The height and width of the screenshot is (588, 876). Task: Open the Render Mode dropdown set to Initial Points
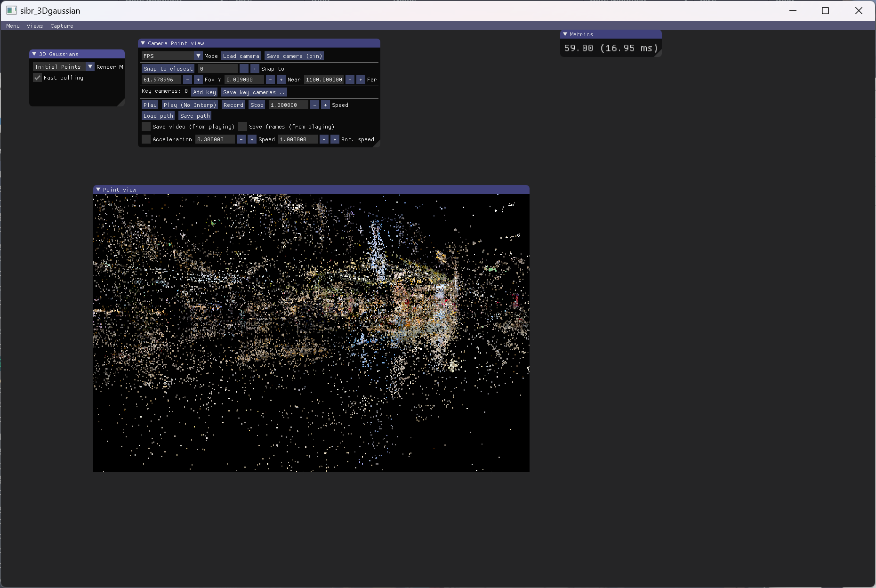[x=90, y=66]
